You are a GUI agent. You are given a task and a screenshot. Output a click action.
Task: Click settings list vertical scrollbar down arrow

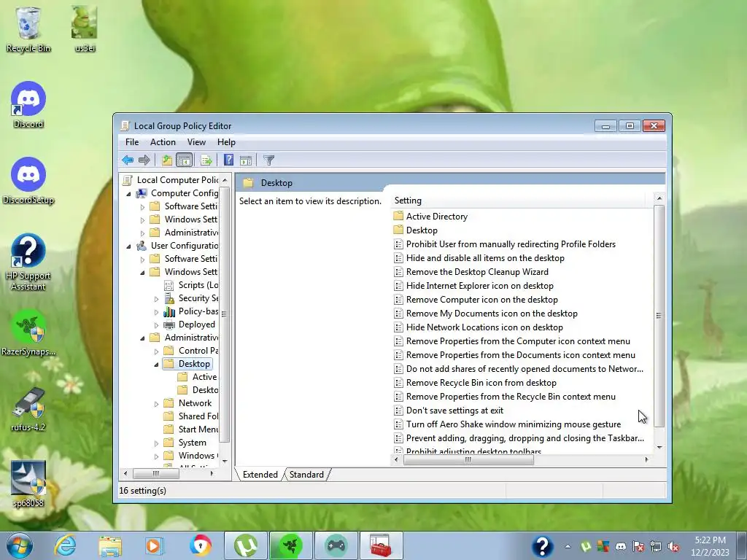coord(659,447)
